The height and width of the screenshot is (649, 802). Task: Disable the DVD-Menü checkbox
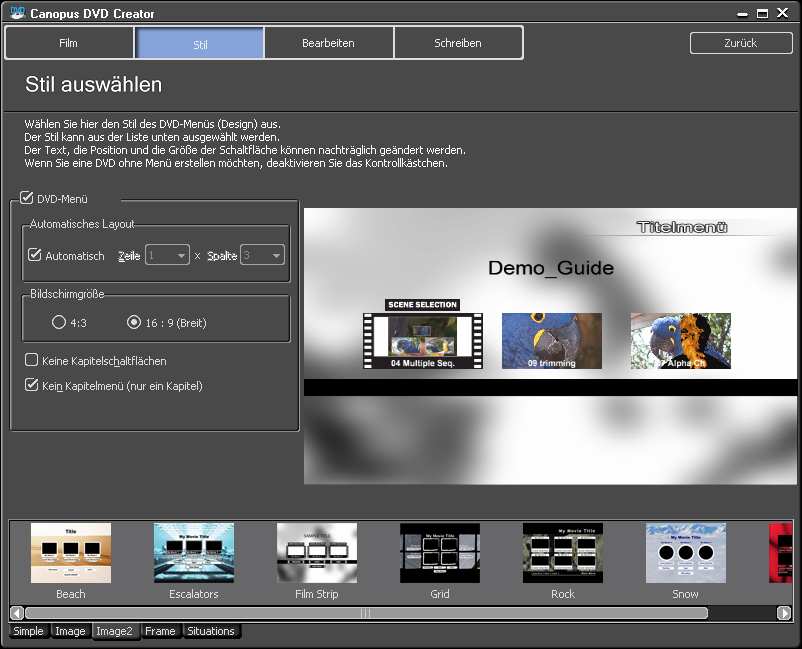pyautogui.click(x=27, y=199)
